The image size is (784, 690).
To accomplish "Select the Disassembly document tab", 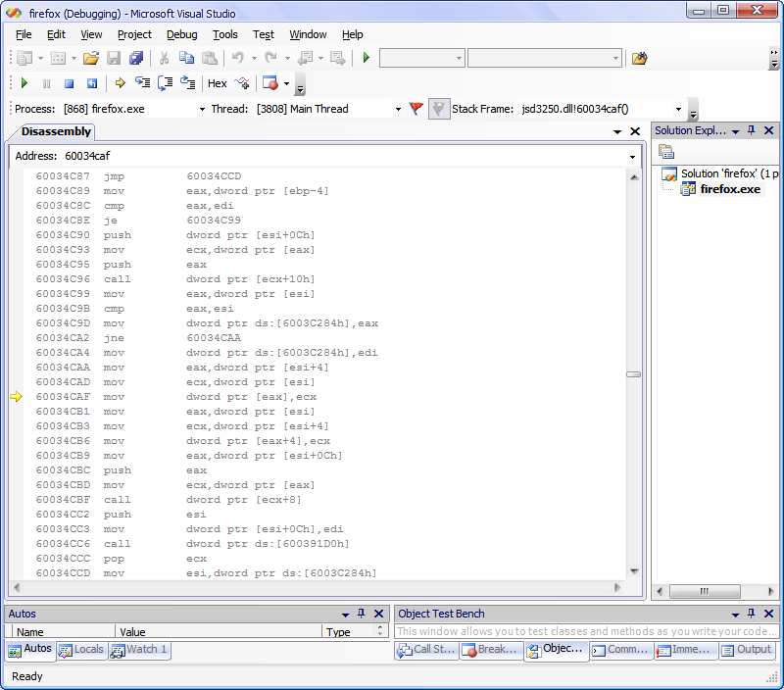I will [x=56, y=131].
